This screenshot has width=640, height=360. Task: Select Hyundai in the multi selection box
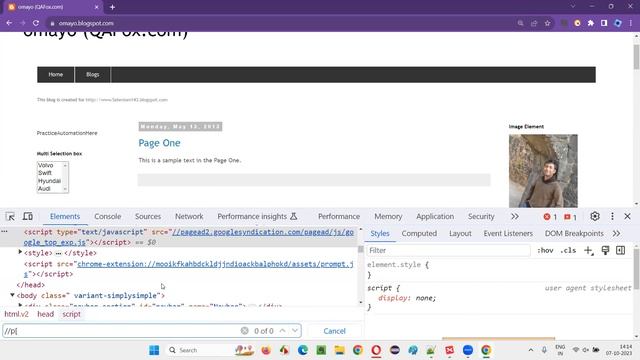(x=49, y=181)
